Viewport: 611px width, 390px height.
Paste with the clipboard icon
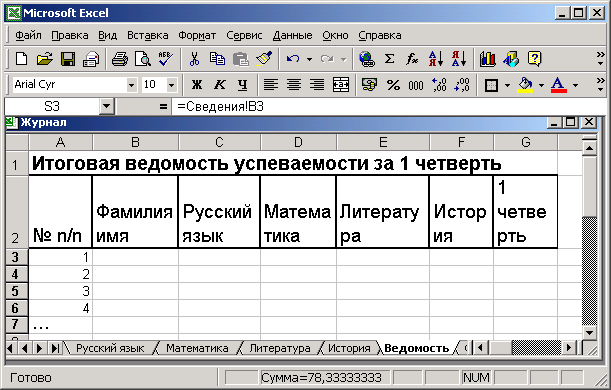(240, 59)
